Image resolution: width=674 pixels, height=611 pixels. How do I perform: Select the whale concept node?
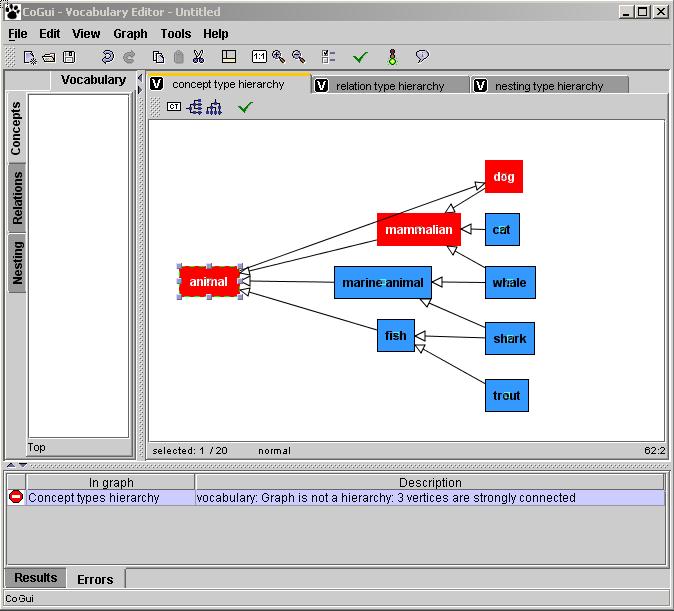point(510,282)
